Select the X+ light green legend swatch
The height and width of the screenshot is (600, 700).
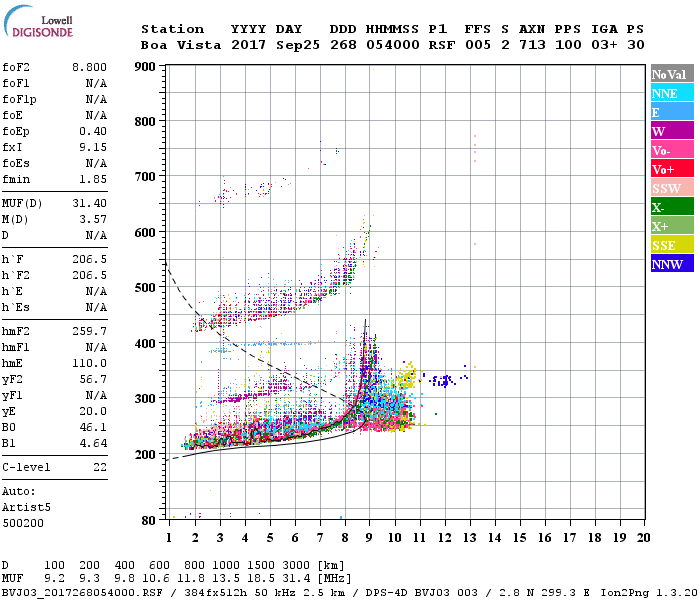click(x=672, y=225)
